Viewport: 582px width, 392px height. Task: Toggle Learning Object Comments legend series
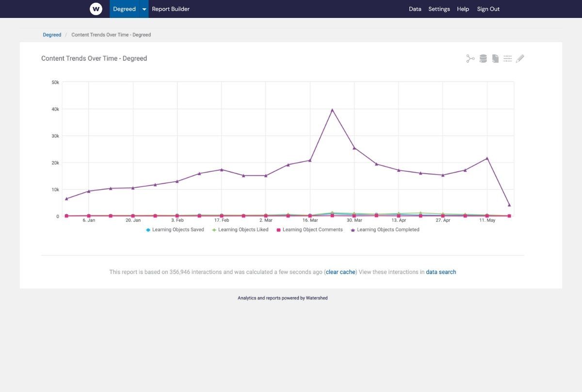(309, 229)
